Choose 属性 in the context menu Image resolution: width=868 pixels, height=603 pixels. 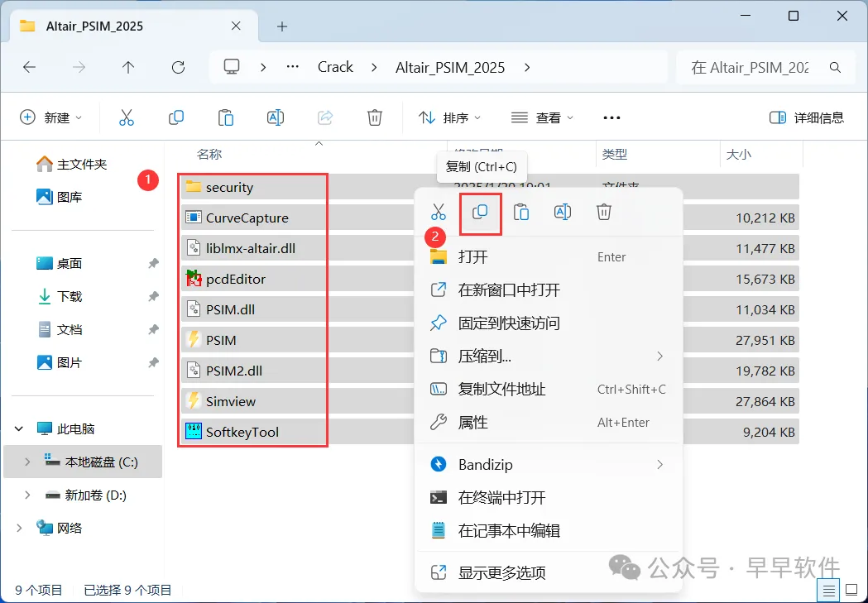coord(549,422)
